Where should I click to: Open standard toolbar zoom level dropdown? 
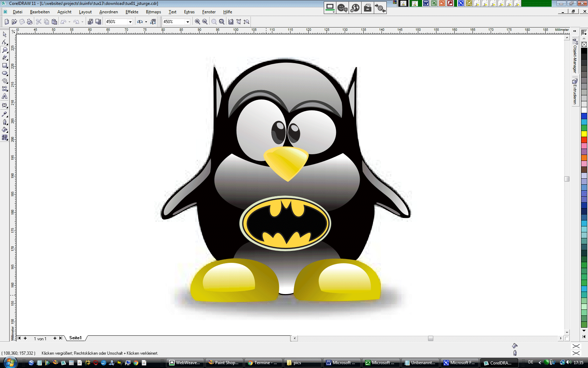click(x=130, y=22)
